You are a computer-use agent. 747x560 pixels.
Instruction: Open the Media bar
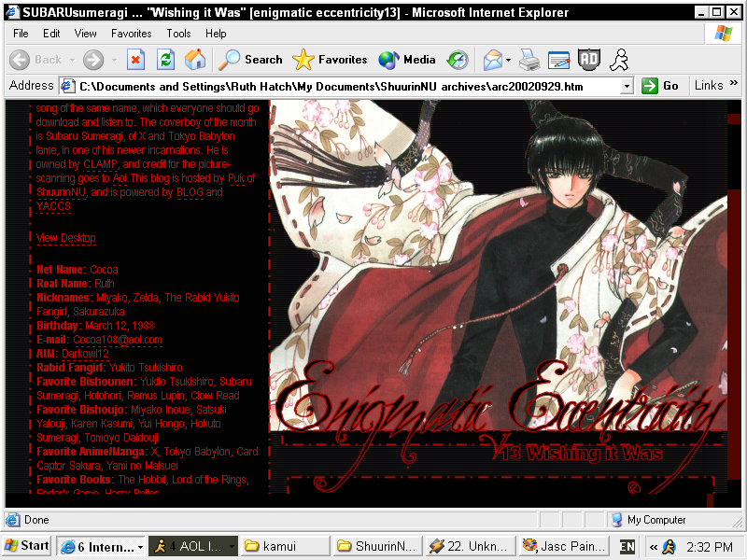(407, 60)
